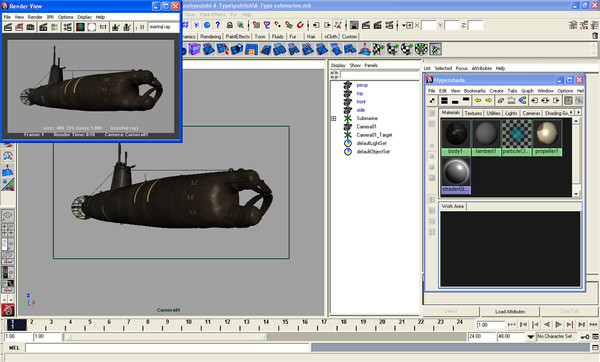
Task: Select defaultObjectSet in Outliner
Action: pyautogui.click(x=373, y=152)
